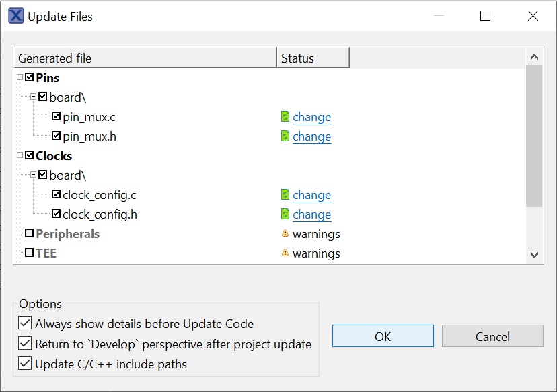Uncheck Always show details before Update Code
Image resolution: width=557 pixels, height=392 pixels.
tap(25, 323)
